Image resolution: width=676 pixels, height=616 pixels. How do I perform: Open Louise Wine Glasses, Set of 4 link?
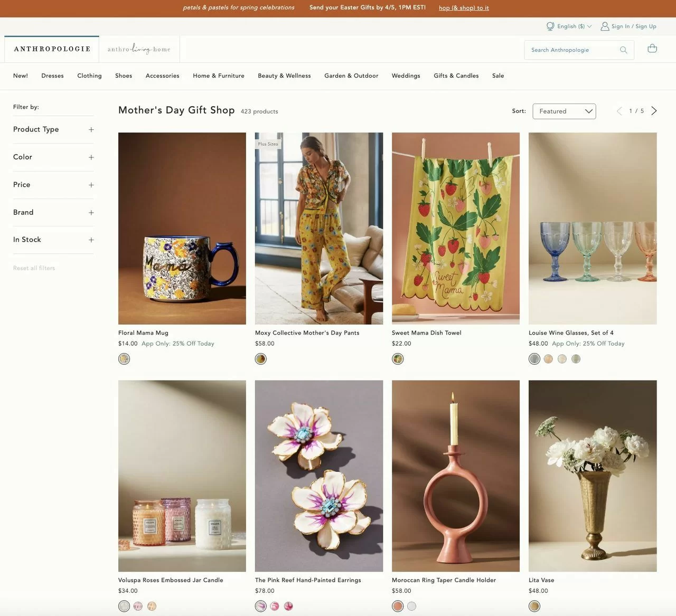(571, 333)
